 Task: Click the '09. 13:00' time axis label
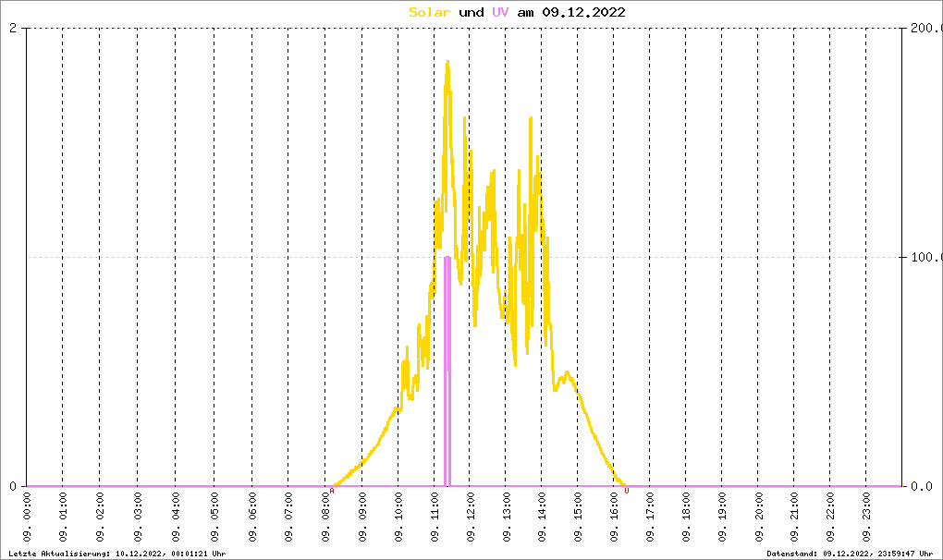coord(506,517)
